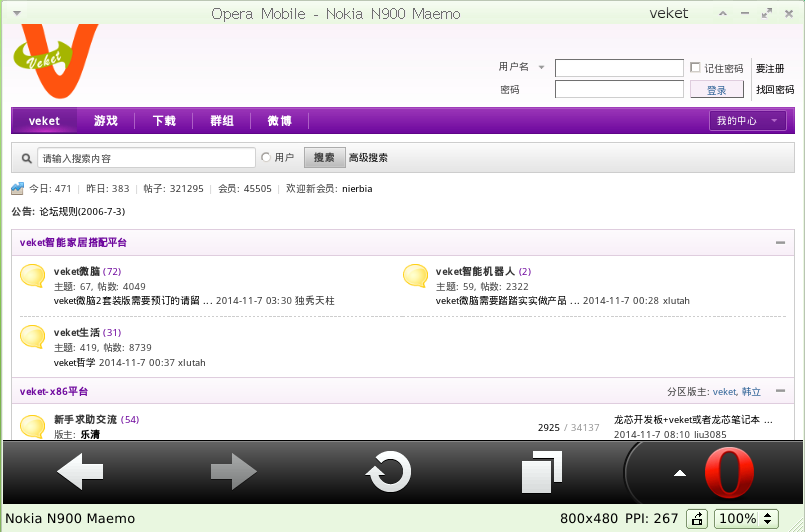Screen dimensions: 805x532
Task: Collapse the veket-x86平台 section
Action: tap(780, 391)
